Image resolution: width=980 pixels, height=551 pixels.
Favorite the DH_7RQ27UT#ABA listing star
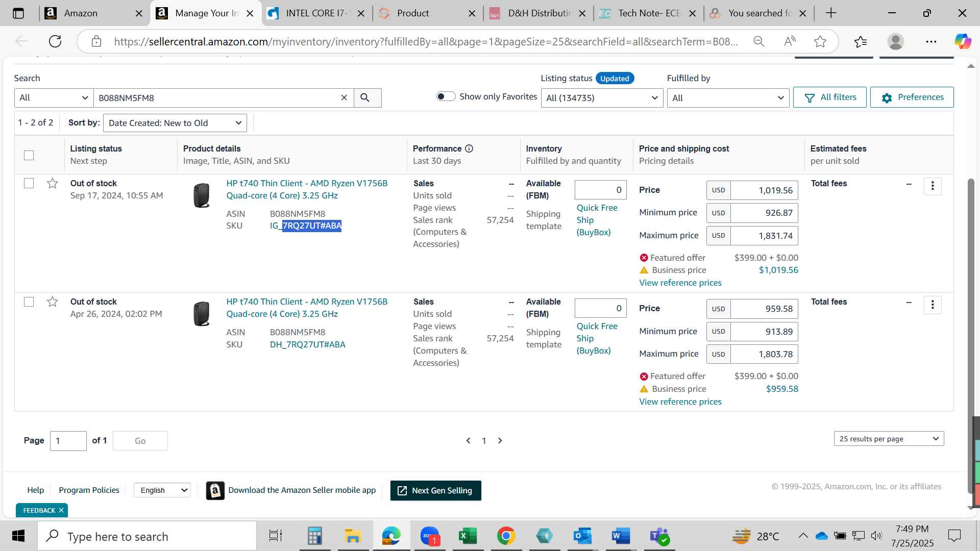(x=52, y=302)
